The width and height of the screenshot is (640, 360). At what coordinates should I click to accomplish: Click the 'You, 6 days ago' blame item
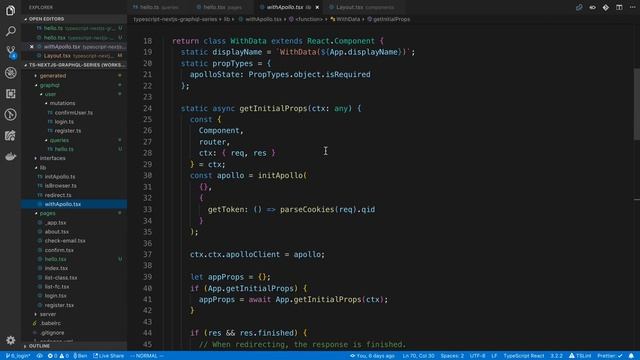pos(372,356)
